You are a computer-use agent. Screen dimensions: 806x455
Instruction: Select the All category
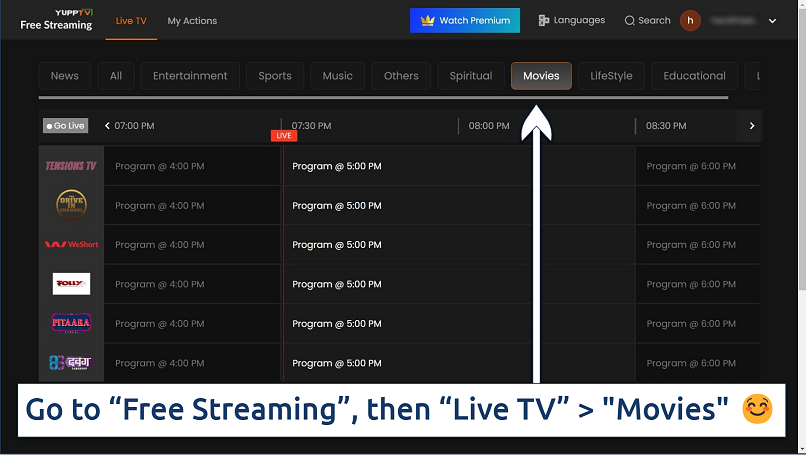pos(116,76)
